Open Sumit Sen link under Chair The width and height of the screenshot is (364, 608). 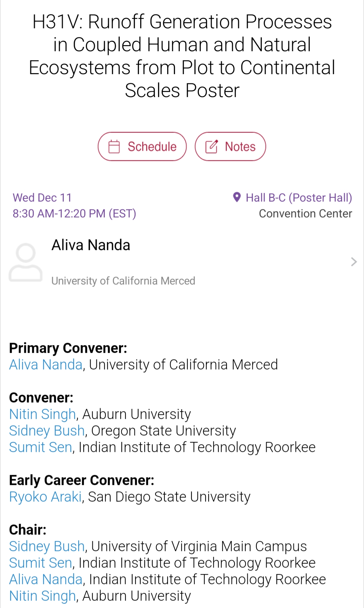tap(41, 563)
